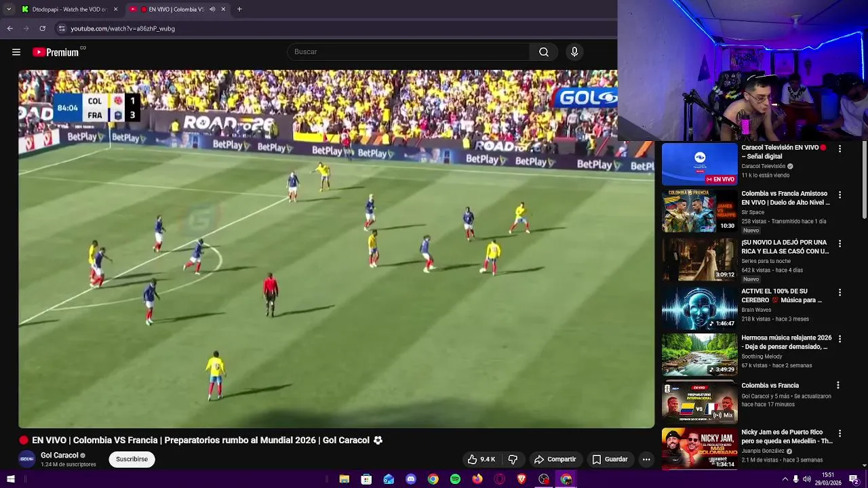Click the Colombia vs Francia video player

[336, 249]
